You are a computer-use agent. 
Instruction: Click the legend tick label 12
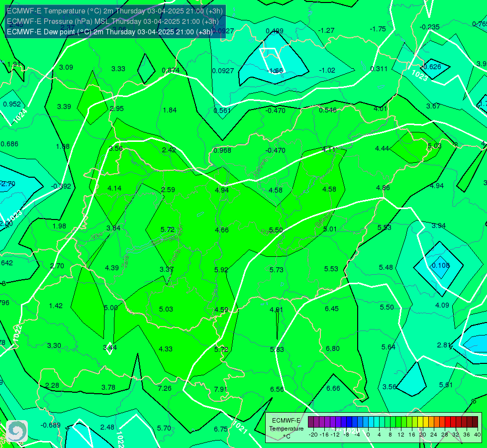401,435
